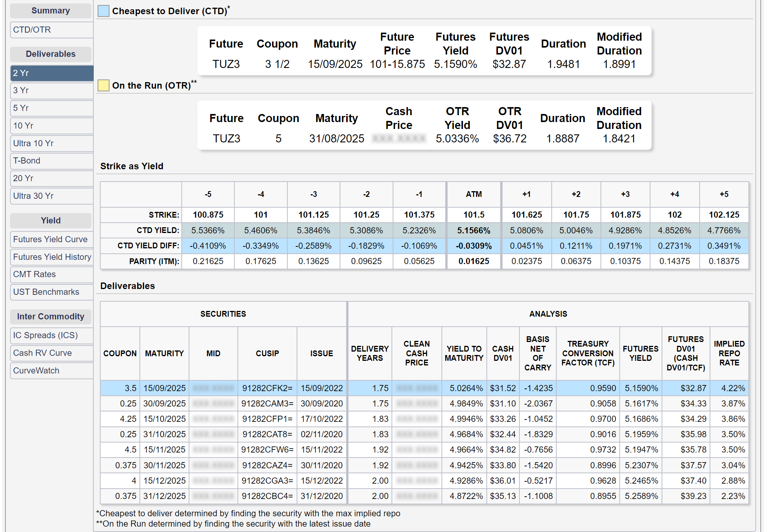
Task: Click CUSIP 91282CFP1= cell
Action: point(267,419)
